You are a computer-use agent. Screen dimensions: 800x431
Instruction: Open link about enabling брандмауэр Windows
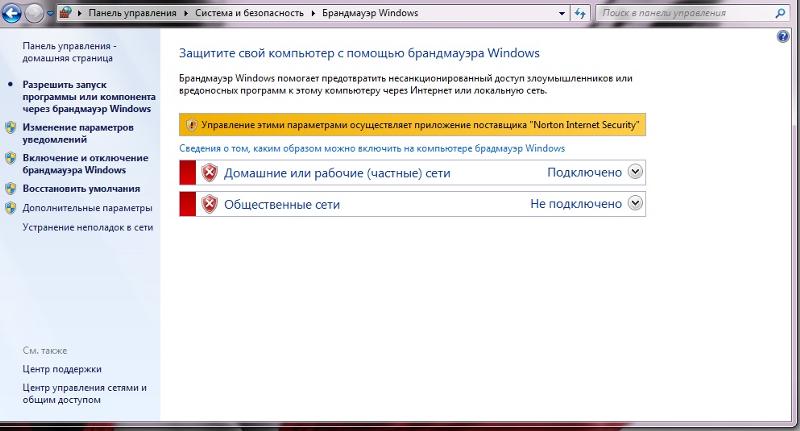(x=372, y=148)
